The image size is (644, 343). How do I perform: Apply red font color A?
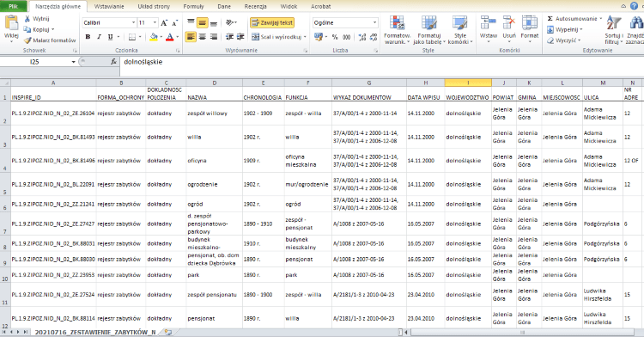click(x=170, y=37)
